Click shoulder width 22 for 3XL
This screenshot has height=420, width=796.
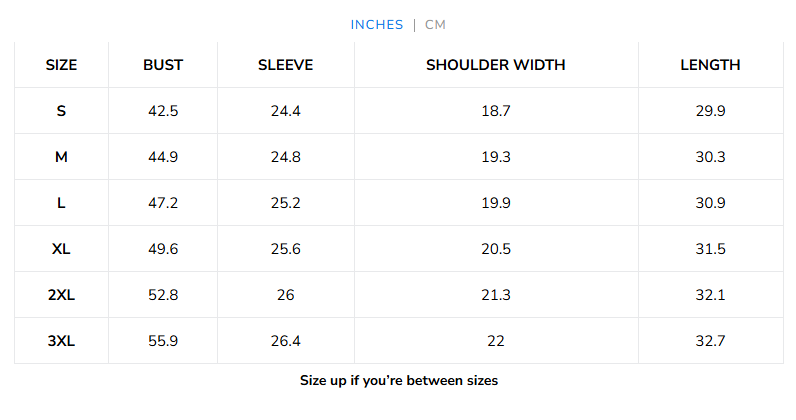point(496,341)
